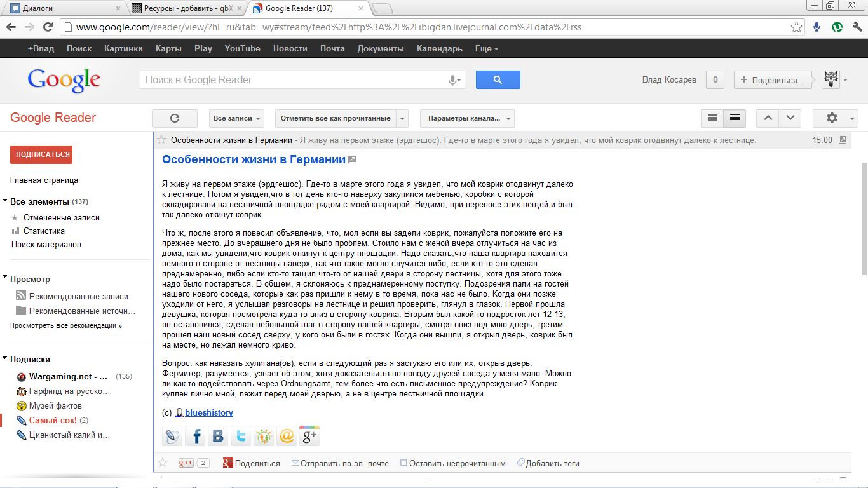Share the post via the LiveJournal pencil icon
The height and width of the screenshot is (488, 868).
tap(172, 436)
